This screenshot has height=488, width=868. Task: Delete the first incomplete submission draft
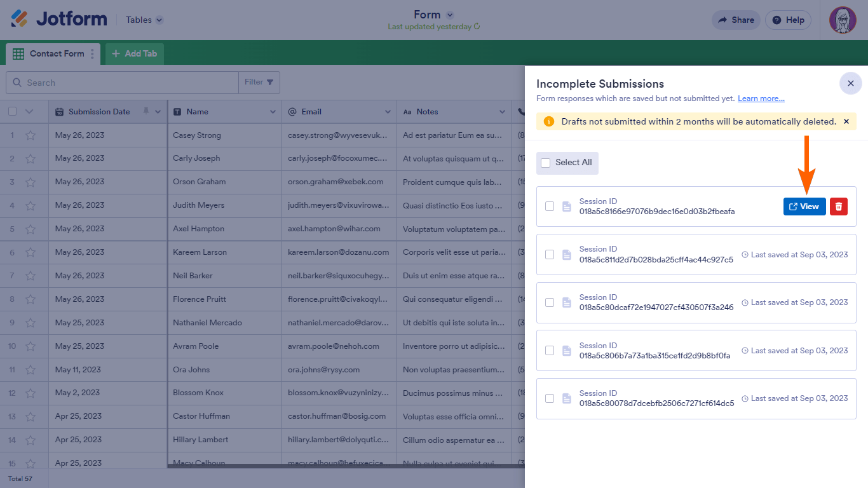[839, 207]
